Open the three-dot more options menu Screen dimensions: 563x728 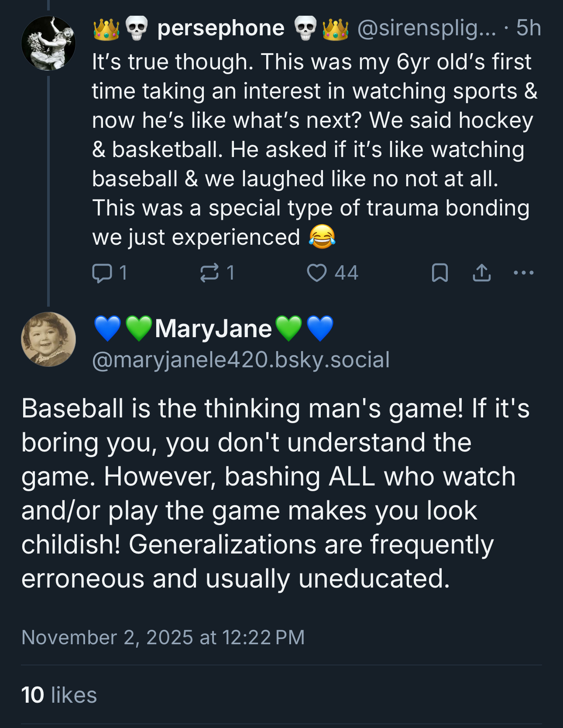point(523,273)
